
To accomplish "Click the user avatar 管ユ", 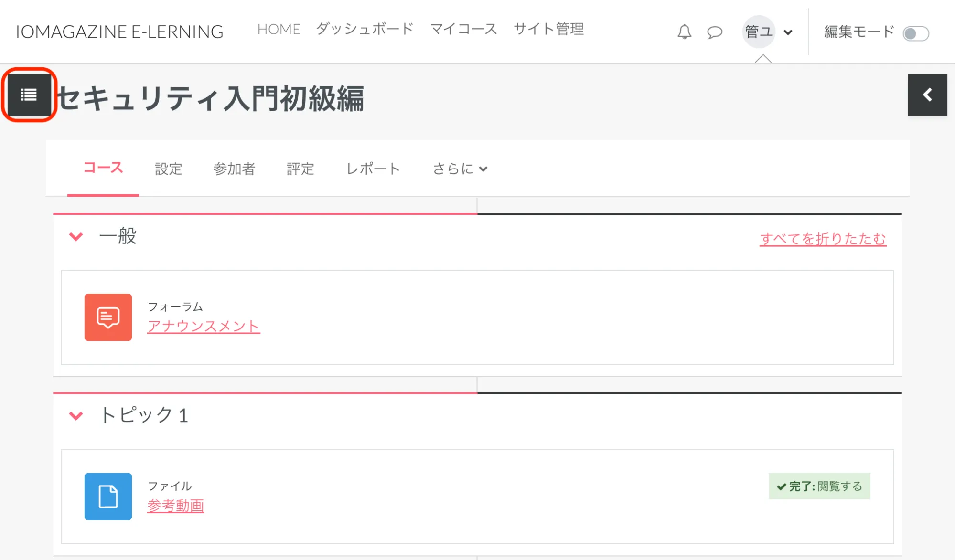I will (x=759, y=32).
